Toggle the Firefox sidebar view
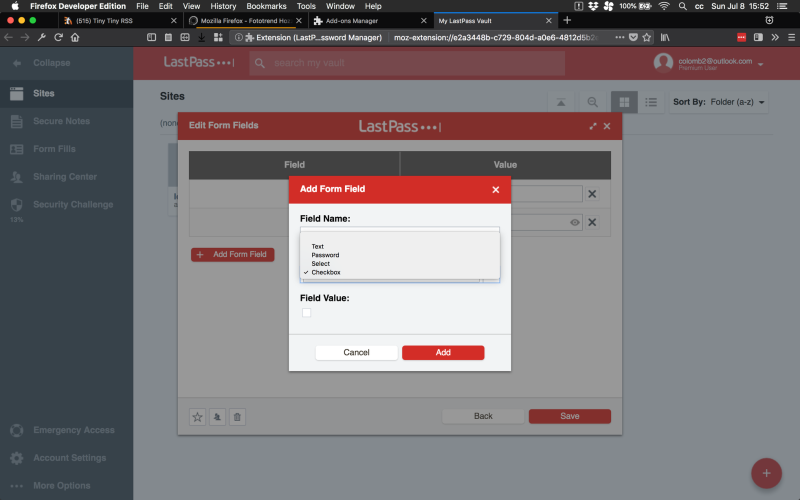800x500 pixels. tap(758, 37)
